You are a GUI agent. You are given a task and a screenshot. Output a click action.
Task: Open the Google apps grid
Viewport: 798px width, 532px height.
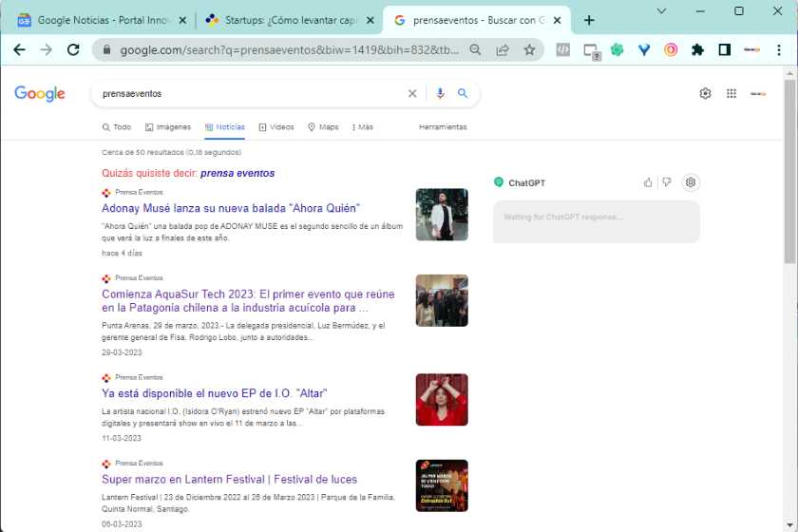(731, 93)
